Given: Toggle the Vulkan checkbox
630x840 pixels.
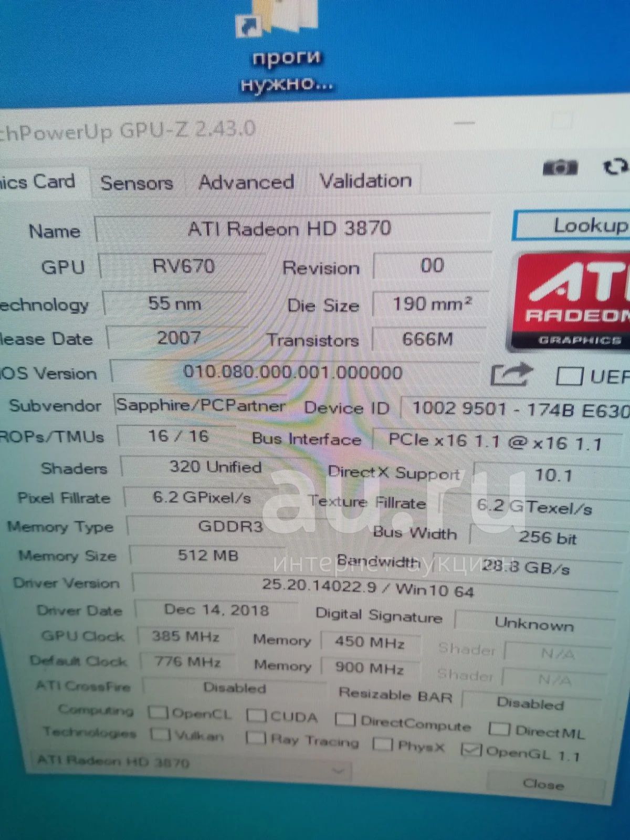Looking at the screenshot, I should tap(160, 733).
